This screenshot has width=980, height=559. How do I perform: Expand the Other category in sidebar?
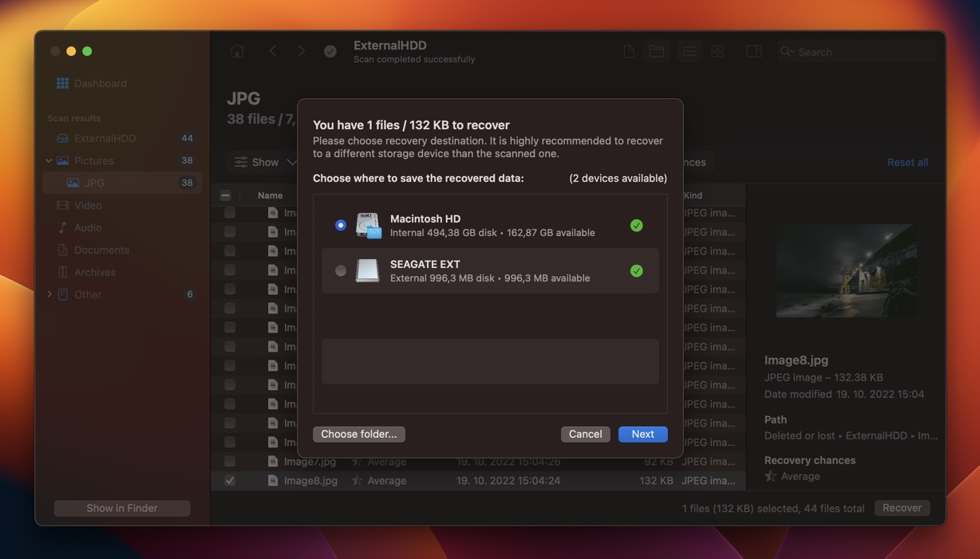(49, 294)
